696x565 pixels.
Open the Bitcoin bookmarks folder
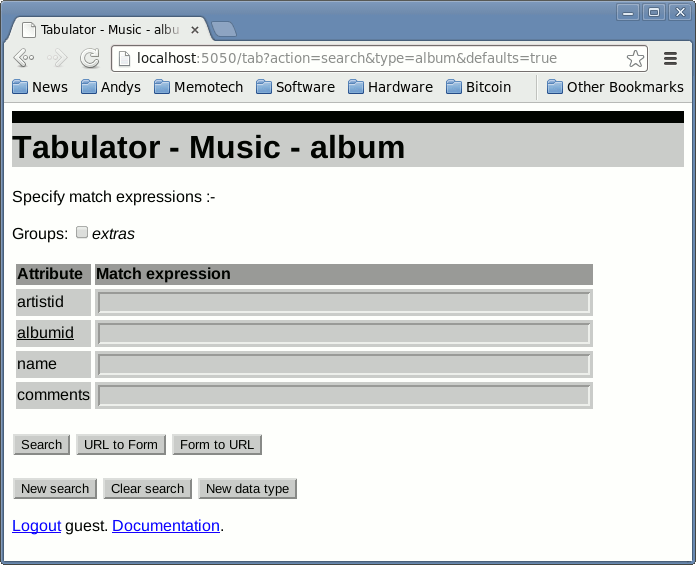click(x=478, y=87)
